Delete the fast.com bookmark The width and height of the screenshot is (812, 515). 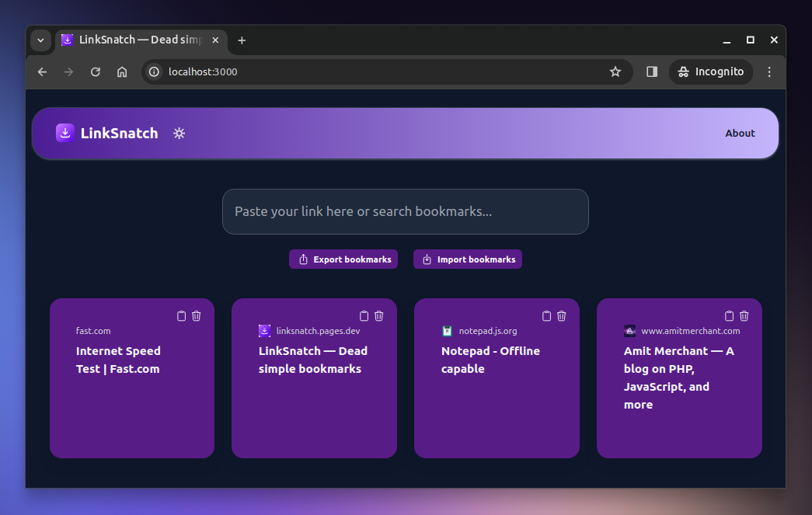click(197, 315)
